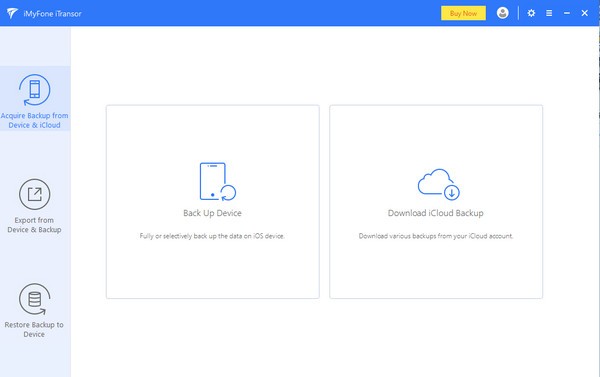Click the 'Fully or selectively back up' description
Screen dimensions: 600x377
(x=212, y=236)
